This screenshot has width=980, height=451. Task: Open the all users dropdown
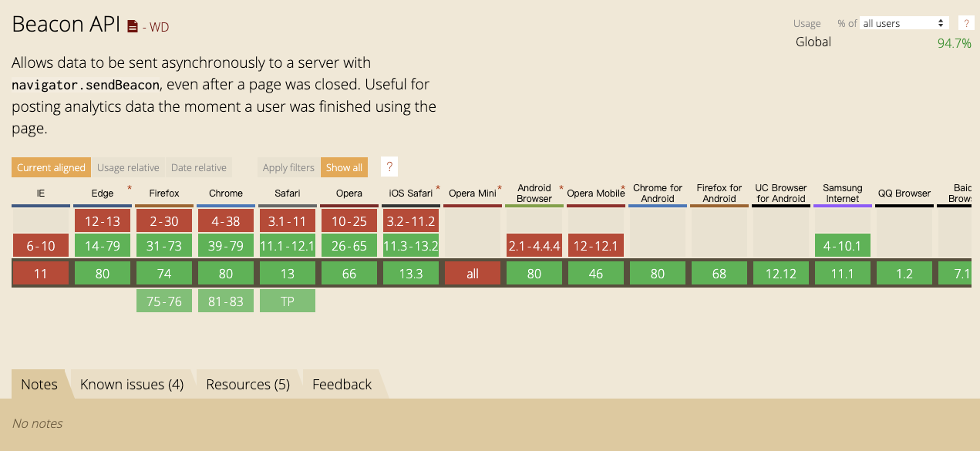click(x=904, y=23)
